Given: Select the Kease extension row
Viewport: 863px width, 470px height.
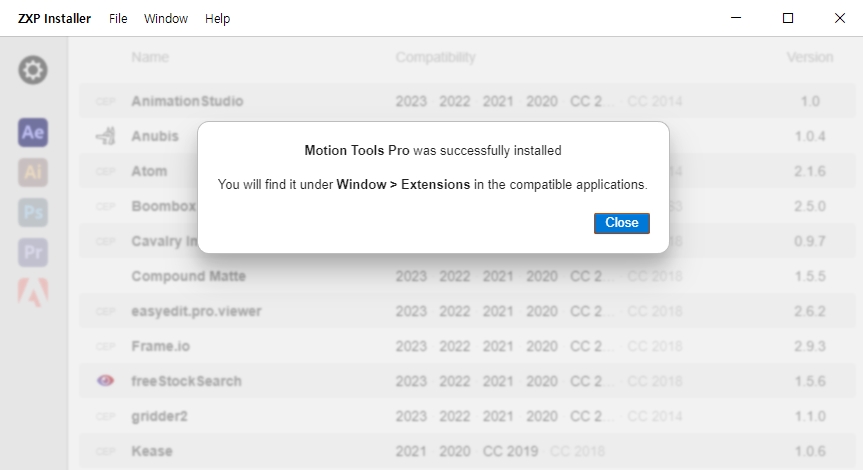Looking at the screenshot, I should 467,451.
